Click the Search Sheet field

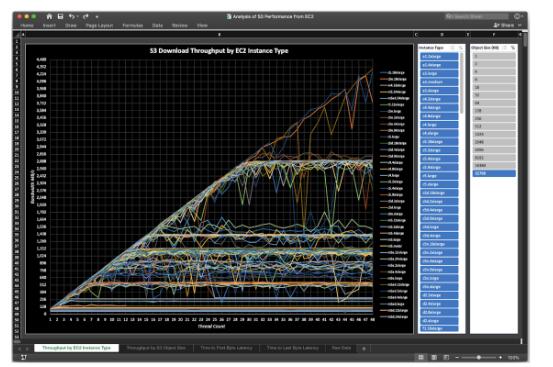point(476,17)
